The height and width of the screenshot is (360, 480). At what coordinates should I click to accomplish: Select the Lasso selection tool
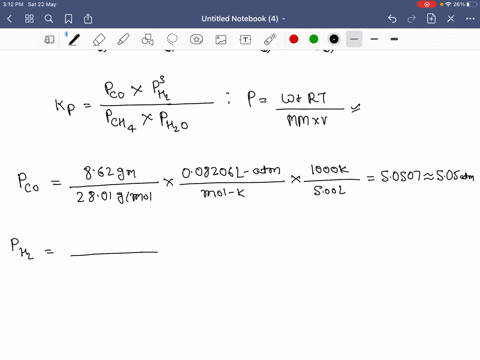172,40
